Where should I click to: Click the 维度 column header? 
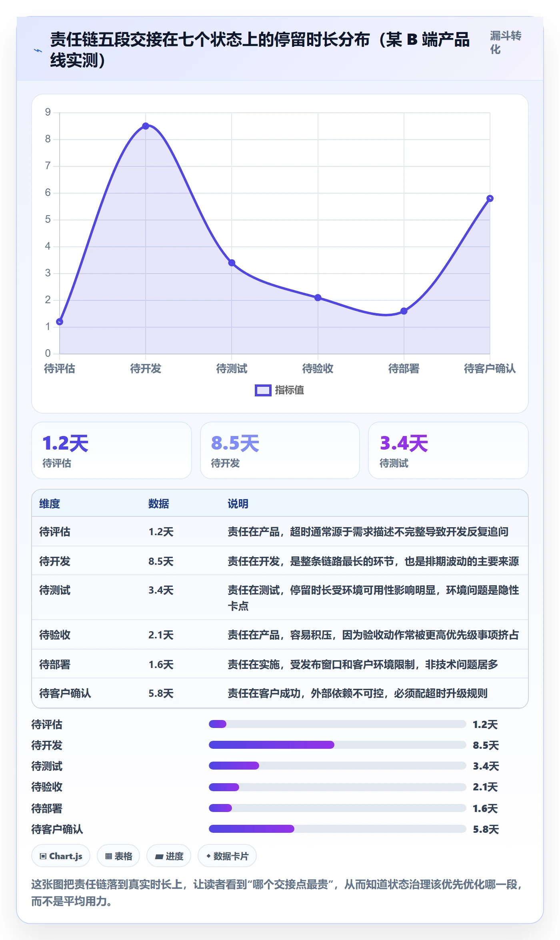click(x=50, y=504)
